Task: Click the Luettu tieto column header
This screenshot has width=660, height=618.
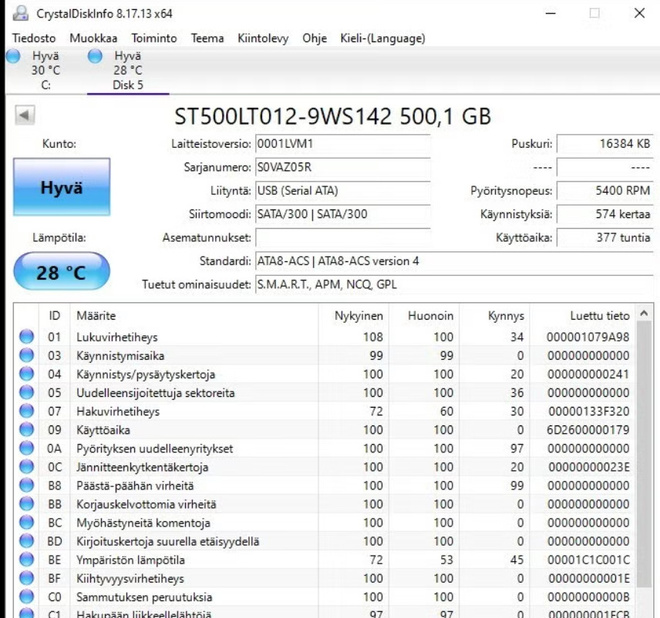Action: pyautogui.click(x=583, y=316)
